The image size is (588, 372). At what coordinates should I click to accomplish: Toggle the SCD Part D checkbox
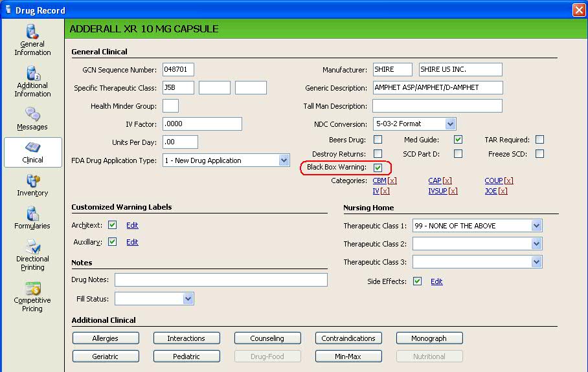point(458,153)
